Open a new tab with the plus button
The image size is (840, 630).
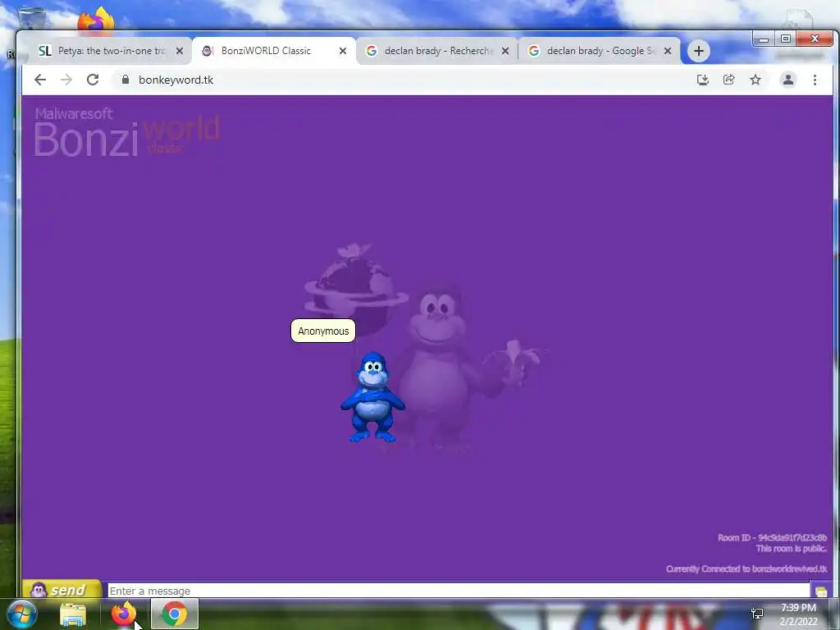[699, 51]
